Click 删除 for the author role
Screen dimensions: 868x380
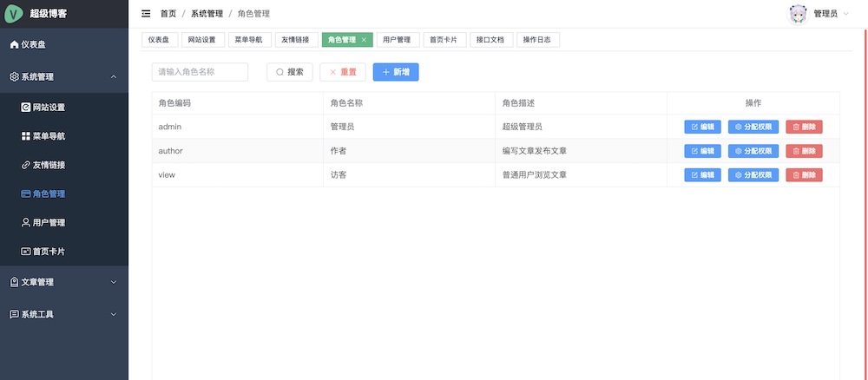pos(804,151)
